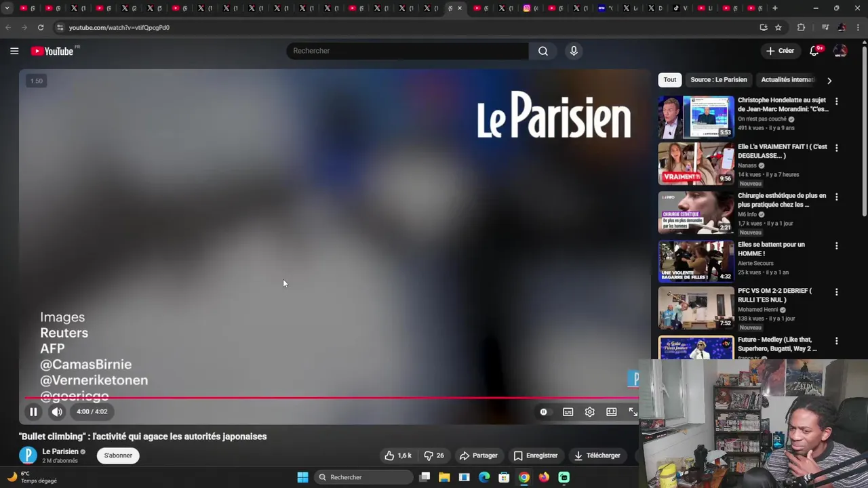This screenshot has width=868, height=488.
Task: Select Source : Le Parisien chip
Action: pyautogui.click(x=718, y=80)
